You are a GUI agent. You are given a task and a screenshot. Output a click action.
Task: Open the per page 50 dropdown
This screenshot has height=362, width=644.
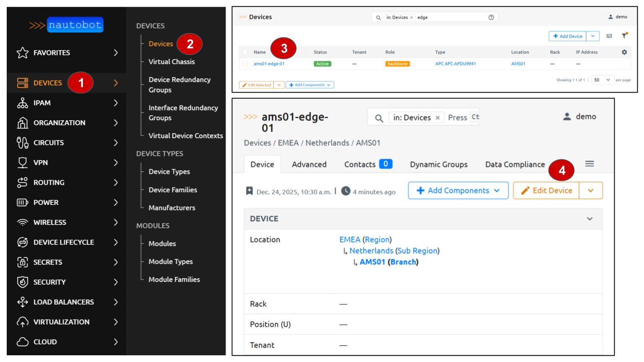(x=602, y=80)
